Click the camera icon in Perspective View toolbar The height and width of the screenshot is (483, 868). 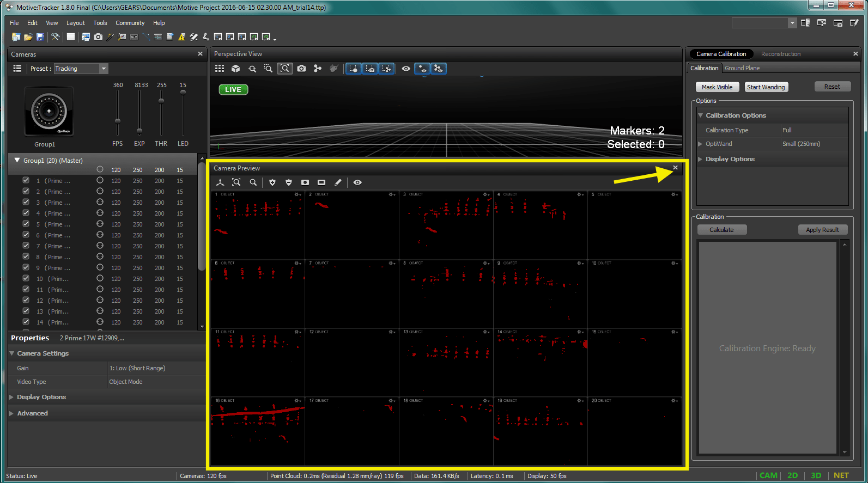tap(301, 69)
